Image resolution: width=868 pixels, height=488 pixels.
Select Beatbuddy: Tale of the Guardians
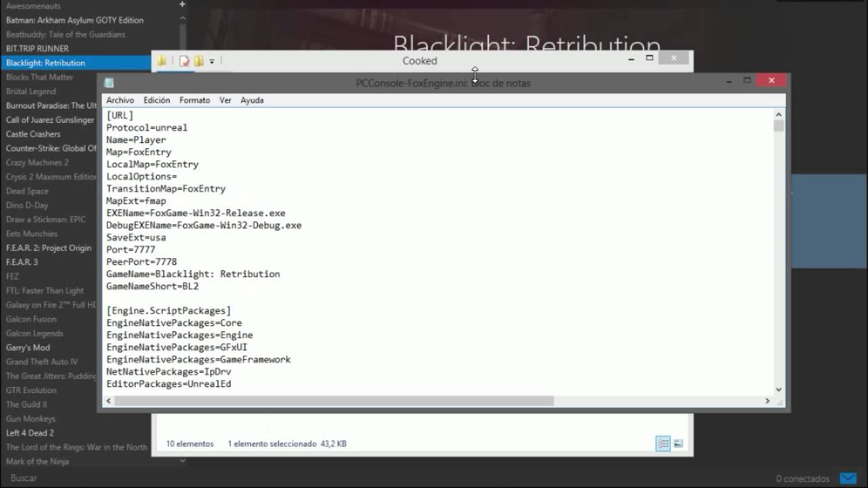click(x=66, y=35)
